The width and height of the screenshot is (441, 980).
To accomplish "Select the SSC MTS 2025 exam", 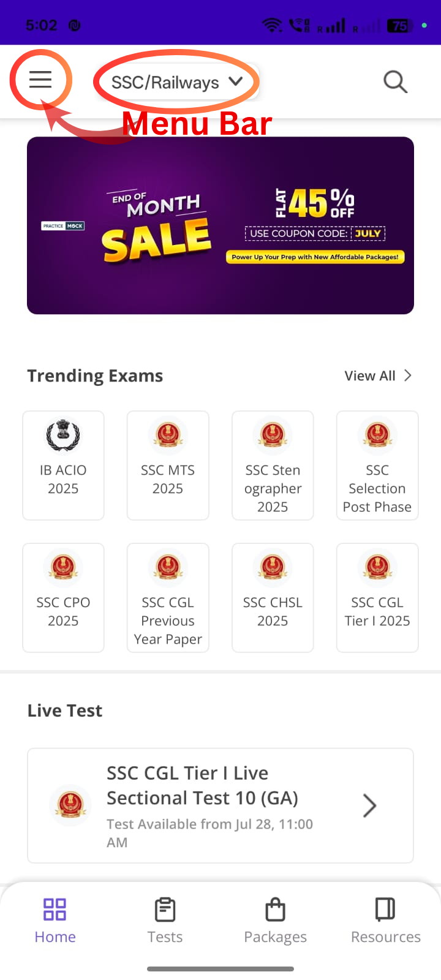I will point(168,466).
